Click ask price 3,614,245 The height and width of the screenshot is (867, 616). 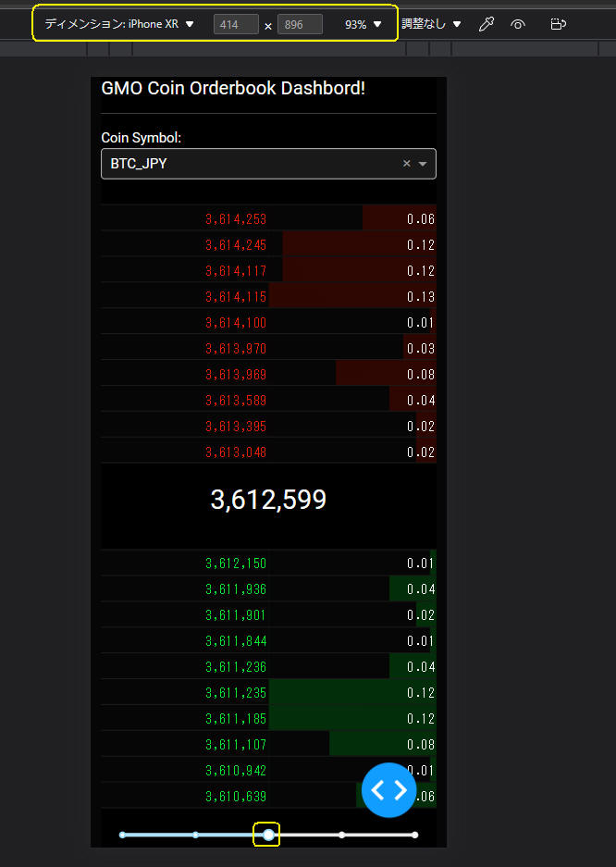[236, 245]
